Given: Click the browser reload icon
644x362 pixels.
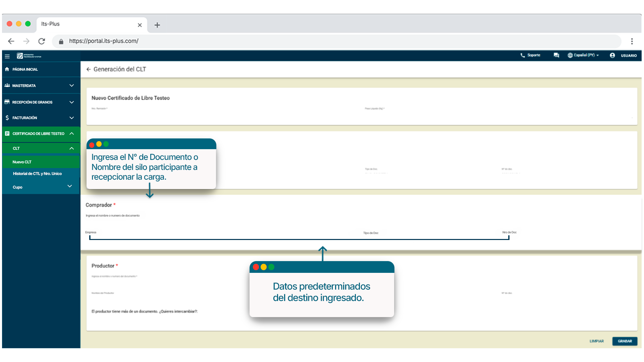Looking at the screenshot, I should pos(42,41).
